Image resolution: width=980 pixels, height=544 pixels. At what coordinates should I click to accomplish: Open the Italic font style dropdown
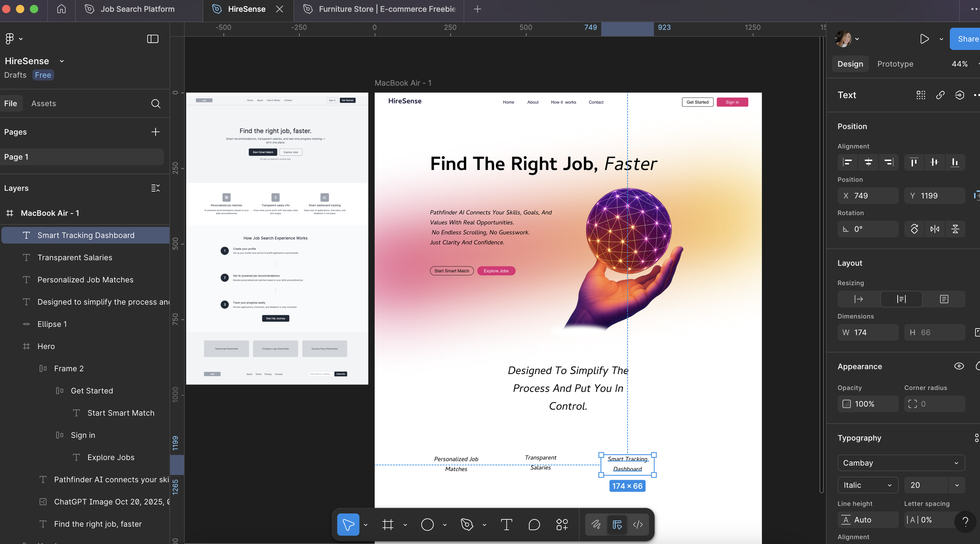[867, 485]
